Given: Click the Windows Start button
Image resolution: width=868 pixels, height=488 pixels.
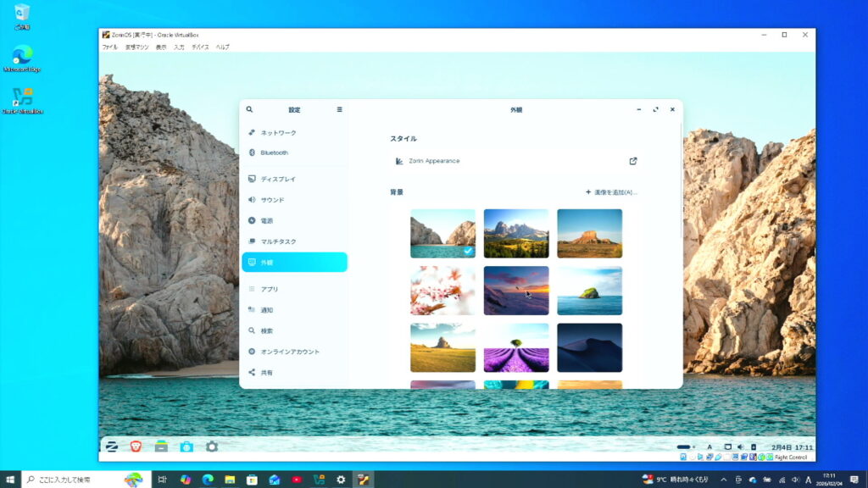Looking at the screenshot, I should 10,480.
